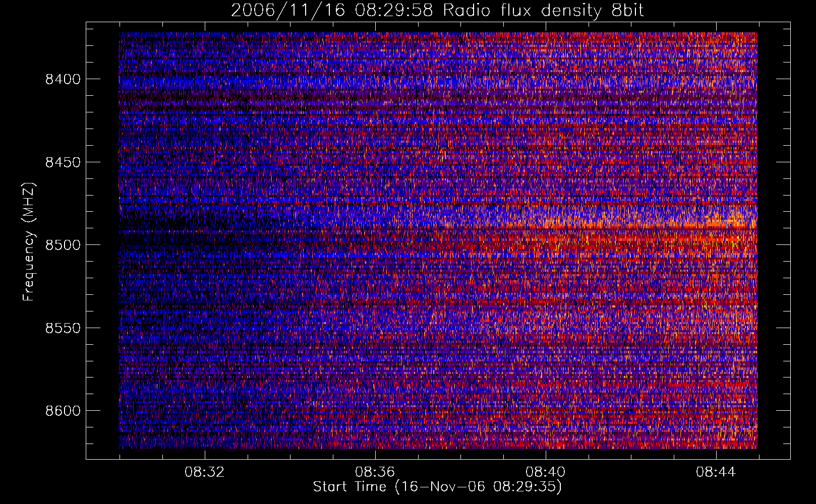
Task: Click the 'Start Time (16-Nov-06 08:29:35)' axis title
Action: [437, 487]
